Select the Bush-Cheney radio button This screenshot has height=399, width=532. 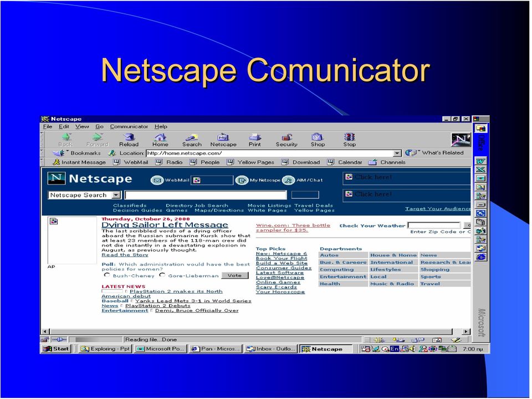(107, 275)
